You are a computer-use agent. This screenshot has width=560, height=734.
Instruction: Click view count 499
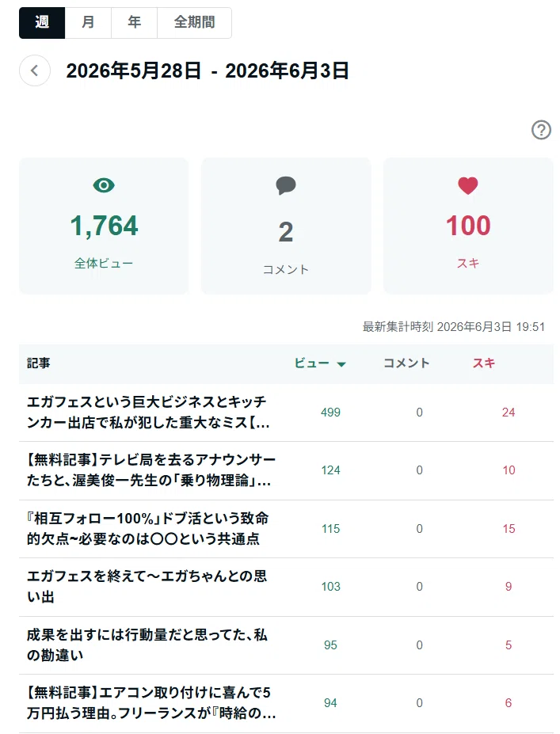330,413
